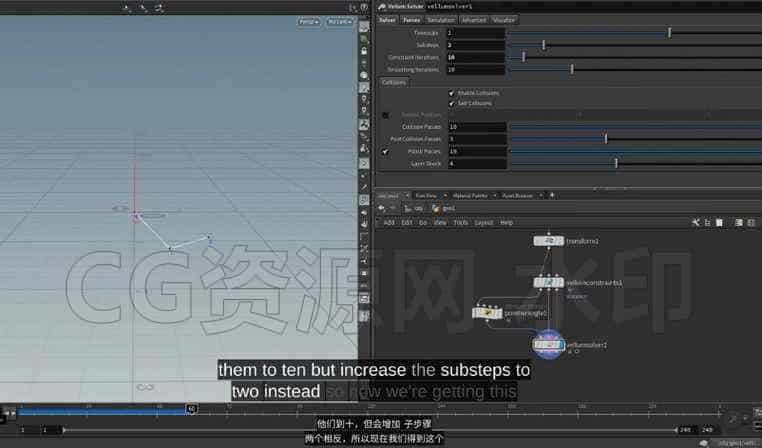Open the Help menu in network editor
Viewport: 762px width, 448px height.
[506, 223]
